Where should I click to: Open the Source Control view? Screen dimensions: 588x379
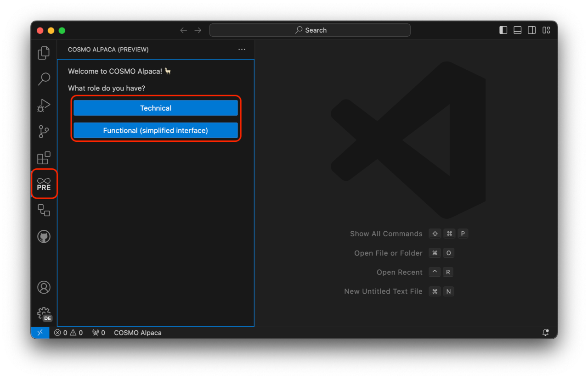point(44,132)
